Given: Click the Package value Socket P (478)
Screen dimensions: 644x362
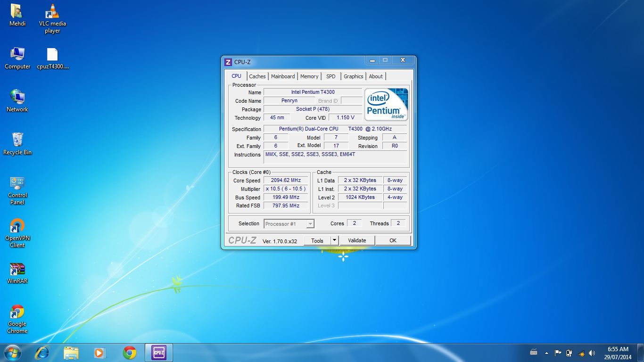Looking at the screenshot, I should coord(313,109).
